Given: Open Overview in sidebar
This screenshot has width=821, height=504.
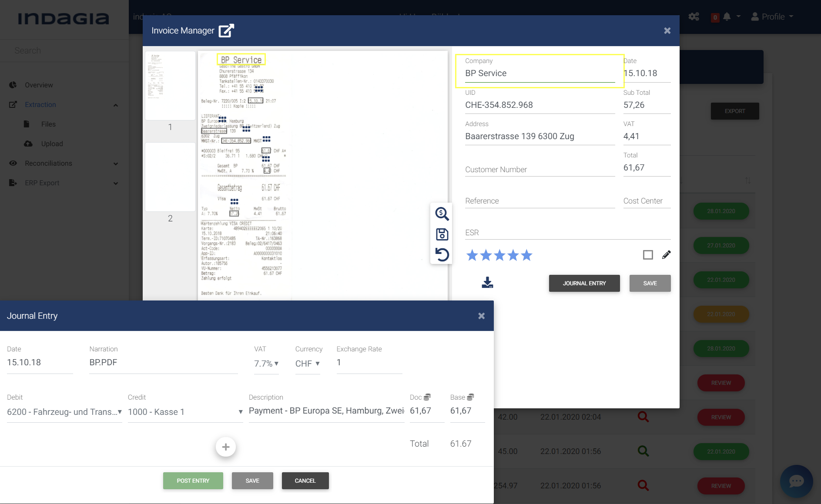Looking at the screenshot, I should tap(39, 85).
